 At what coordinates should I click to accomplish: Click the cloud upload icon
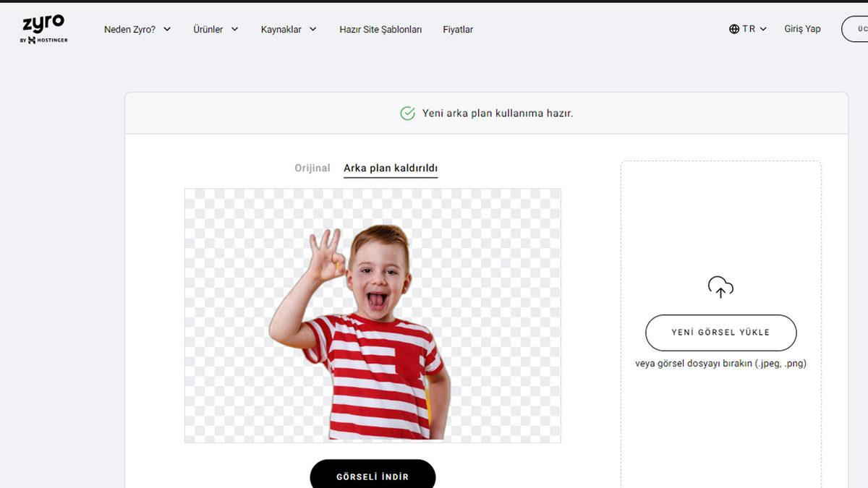(x=720, y=286)
